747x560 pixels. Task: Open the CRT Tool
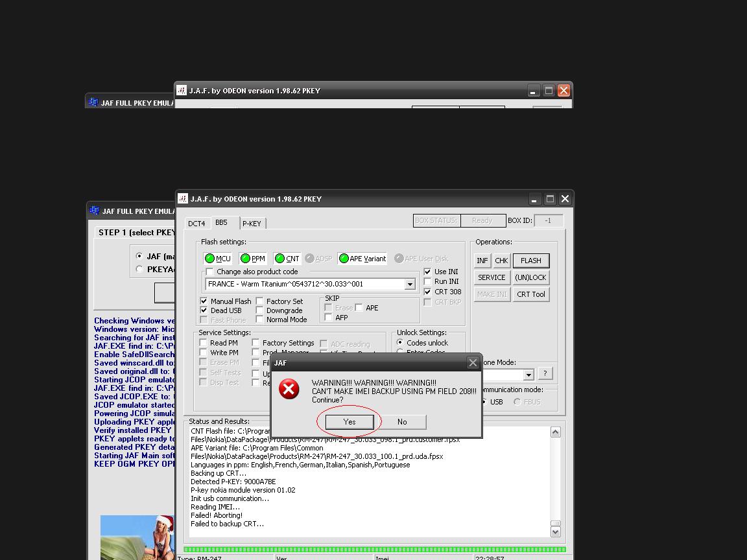point(530,294)
